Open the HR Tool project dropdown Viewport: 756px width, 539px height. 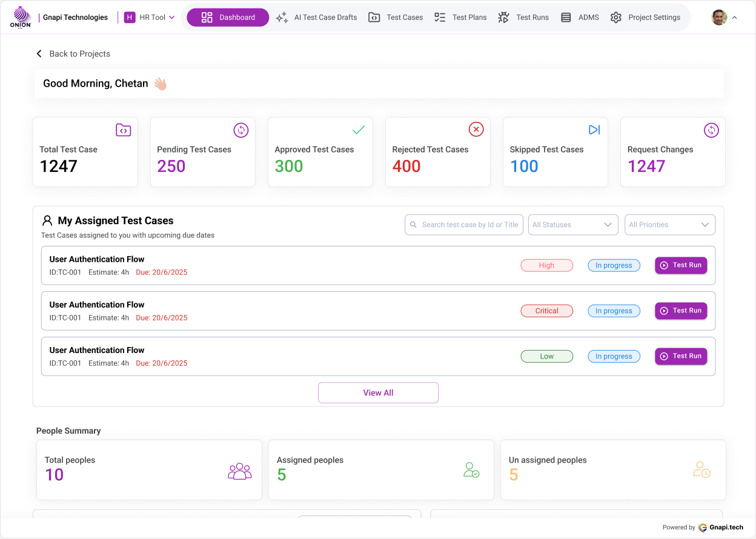coord(150,18)
